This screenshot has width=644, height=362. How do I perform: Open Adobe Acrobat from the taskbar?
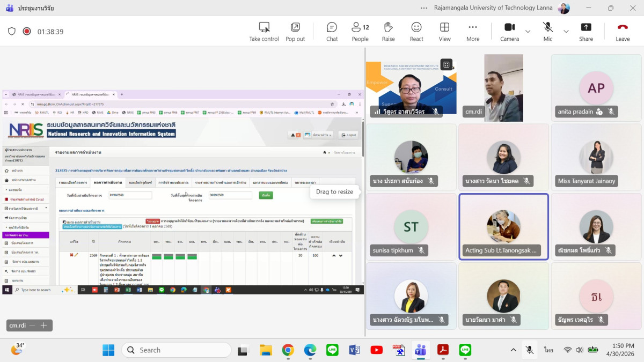pyautogui.click(x=443, y=350)
